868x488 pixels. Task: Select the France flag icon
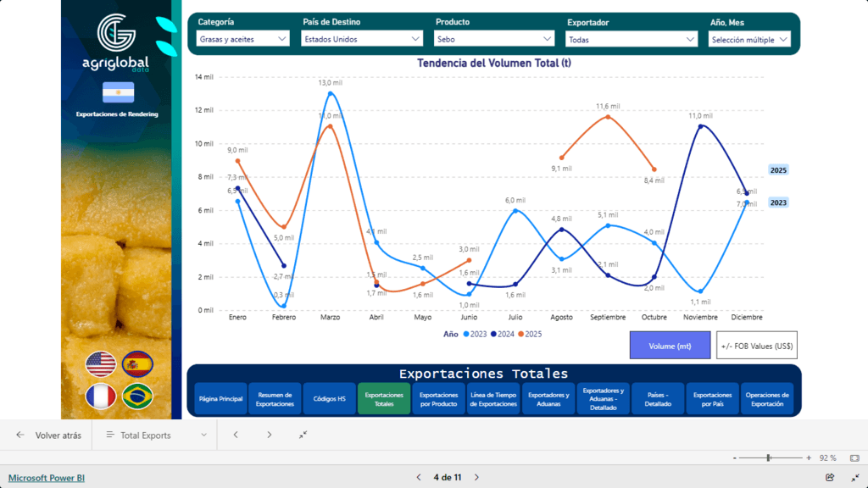click(x=101, y=396)
